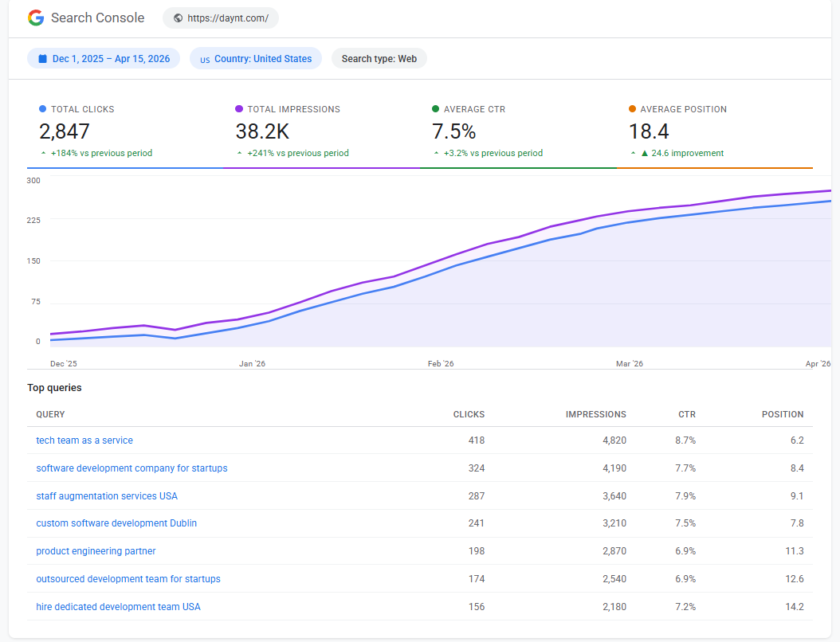
Task: Click the Feb '26 axis label
Action: click(441, 363)
